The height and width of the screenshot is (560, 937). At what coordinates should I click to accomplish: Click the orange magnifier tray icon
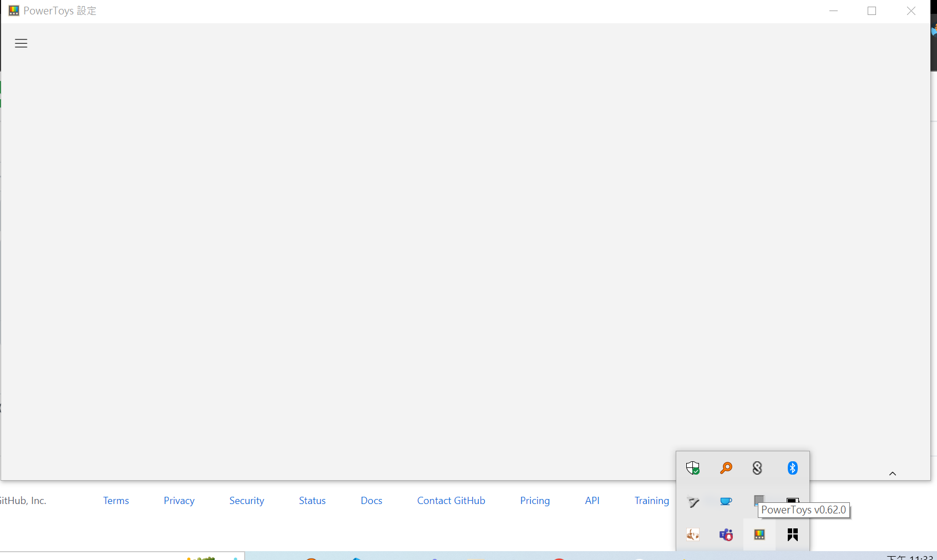(x=726, y=468)
